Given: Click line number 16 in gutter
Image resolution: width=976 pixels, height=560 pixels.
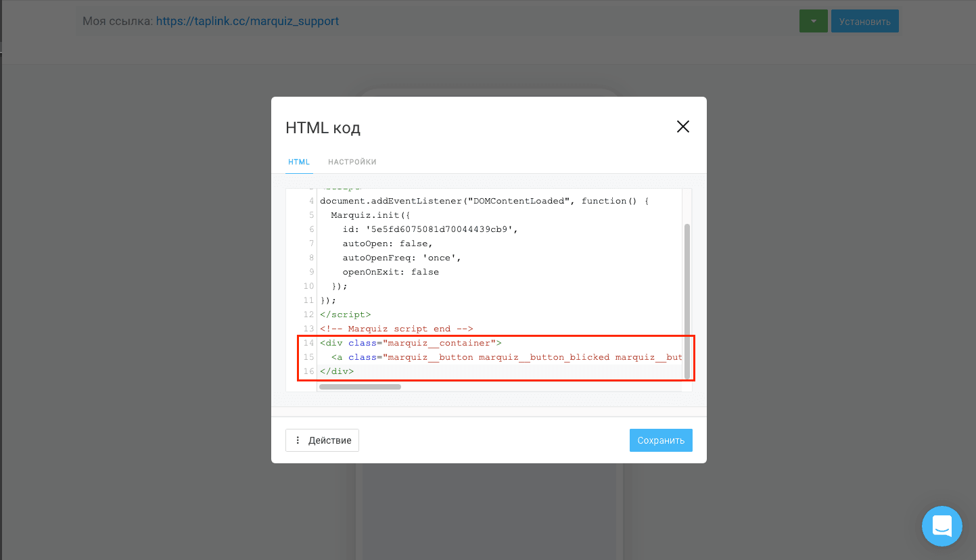Looking at the screenshot, I should point(308,371).
